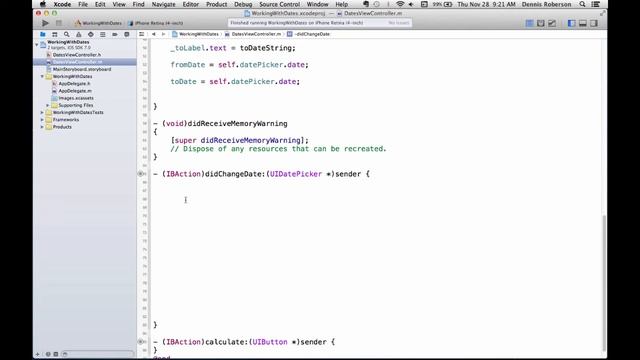Toggle recent files filter in navigator
The width and height of the screenshot is (640, 360).
48,354
